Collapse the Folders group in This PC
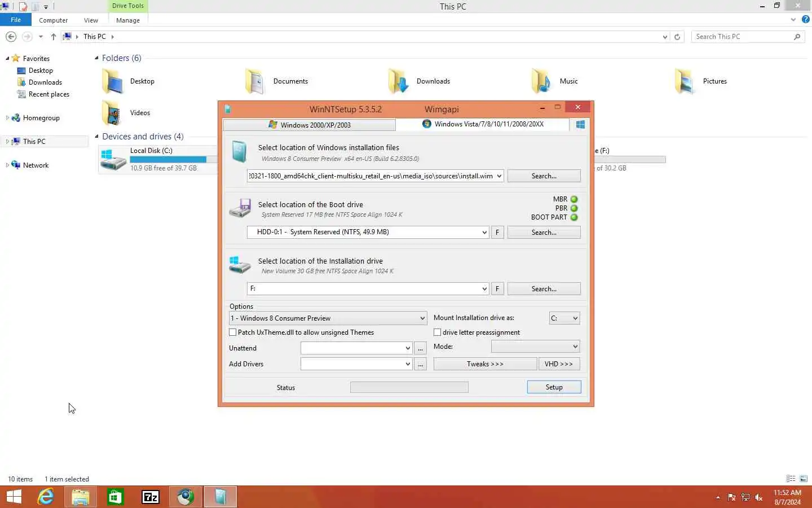This screenshot has height=508, width=812. [x=96, y=58]
